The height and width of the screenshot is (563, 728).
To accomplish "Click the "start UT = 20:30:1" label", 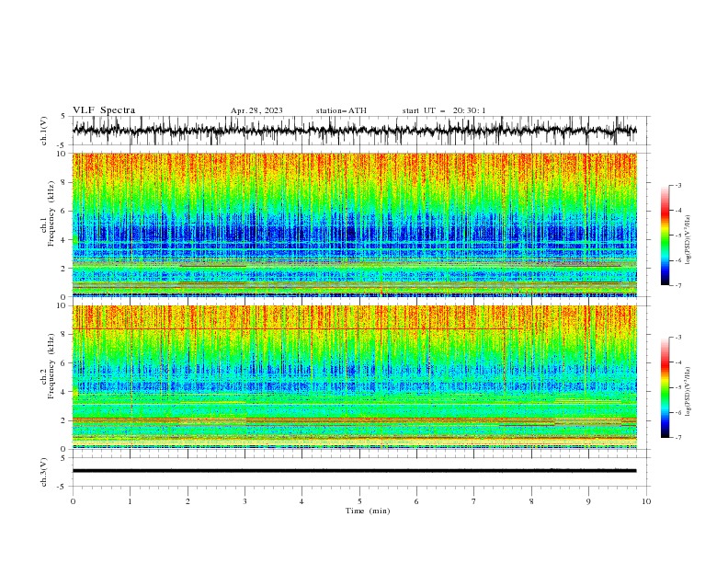I will click(x=444, y=110).
